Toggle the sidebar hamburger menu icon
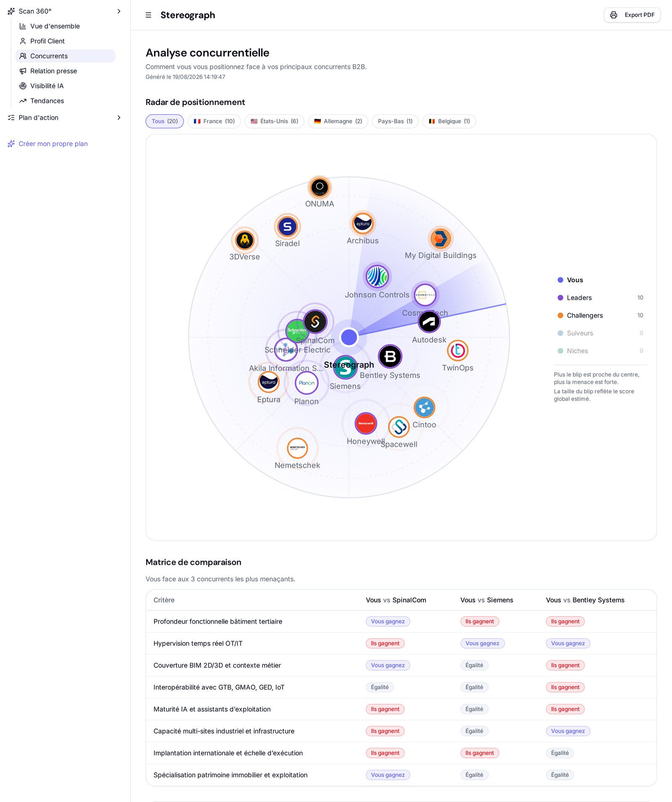The height and width of the screenshot is (802, 672). pyautogui.click(x=148, y=15)
